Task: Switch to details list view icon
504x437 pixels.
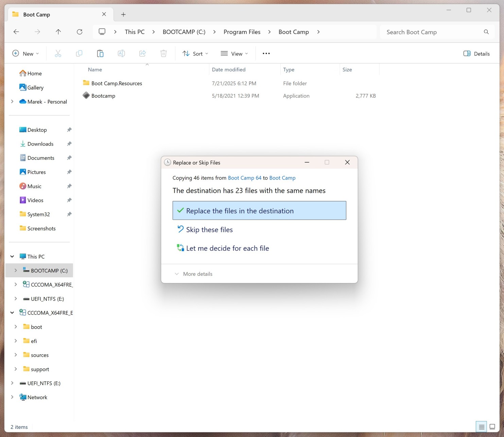Action: [x=482, y=427]
